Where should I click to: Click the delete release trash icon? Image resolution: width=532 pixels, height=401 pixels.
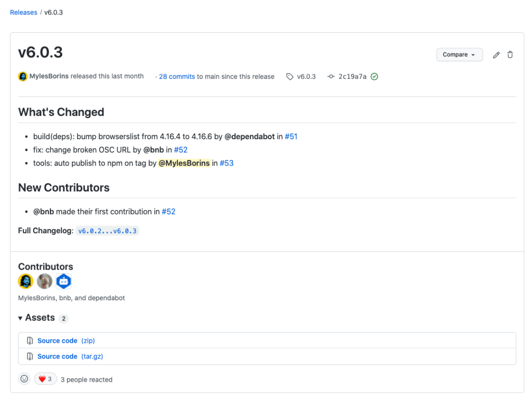[510, 55]
